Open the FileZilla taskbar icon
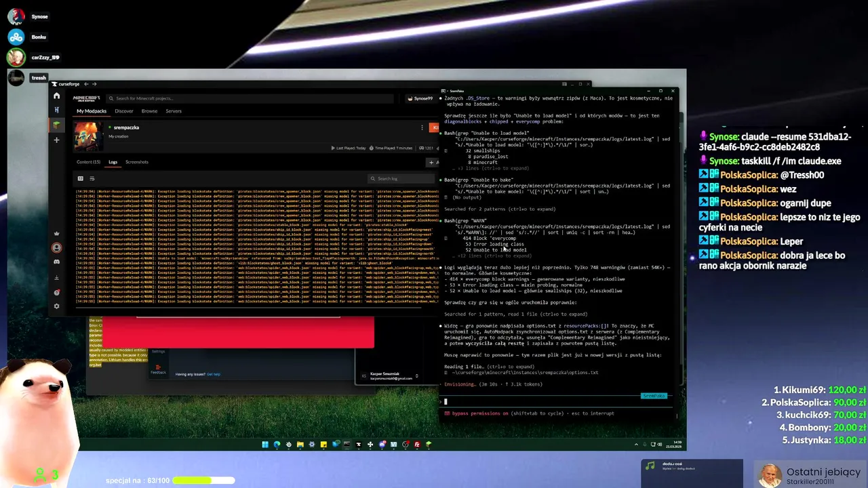 pos(417,445)
